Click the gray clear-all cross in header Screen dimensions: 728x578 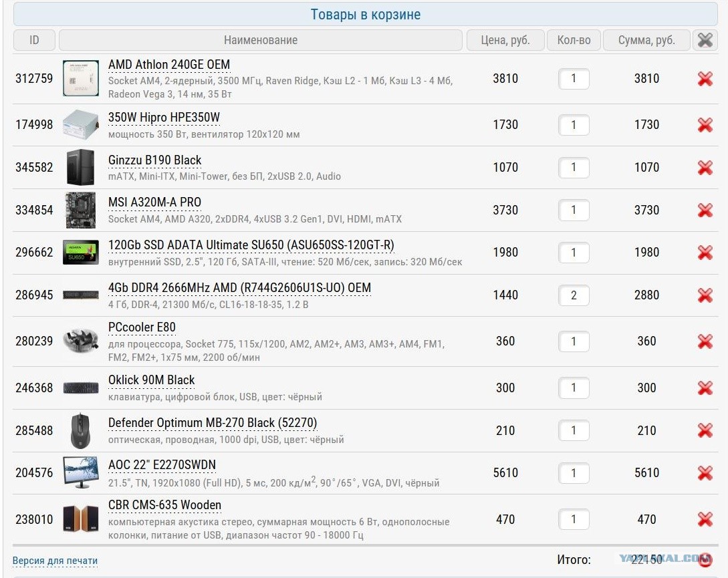pyautogui.click(x=705, y=40)
